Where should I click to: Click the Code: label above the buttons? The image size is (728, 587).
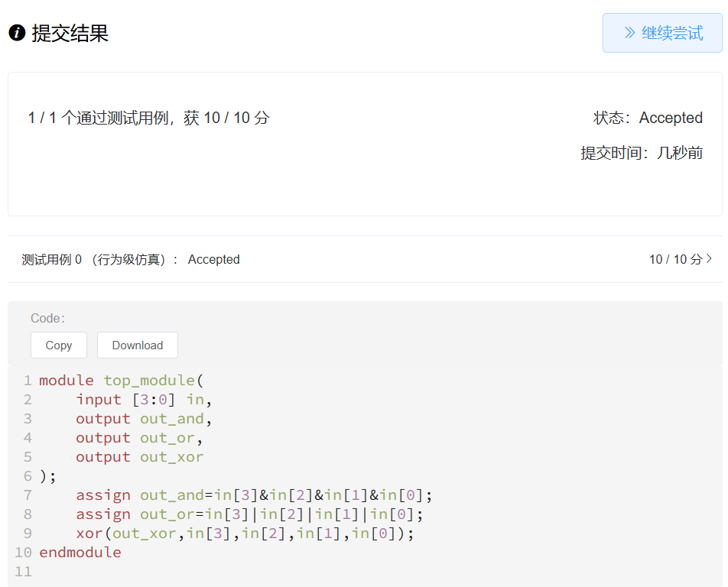tap(47, 318)
